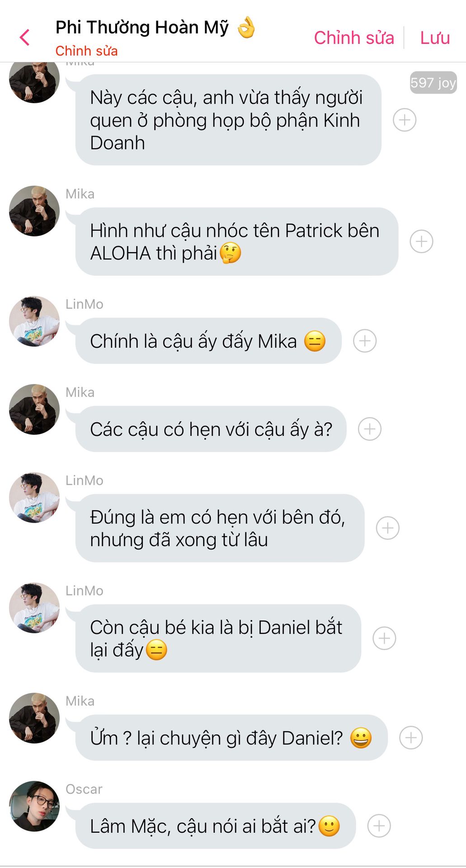The width and height of the screenshot is (466, 868).
Task: Click plus icon next to 'Còn cậu bé kia' message
Action: 384,638
